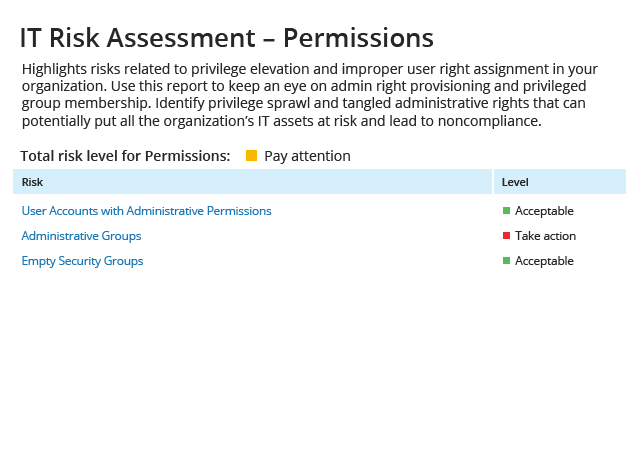Click the word Permissions in the page title
Screen dimensions: 640x450
coord(358,38)
